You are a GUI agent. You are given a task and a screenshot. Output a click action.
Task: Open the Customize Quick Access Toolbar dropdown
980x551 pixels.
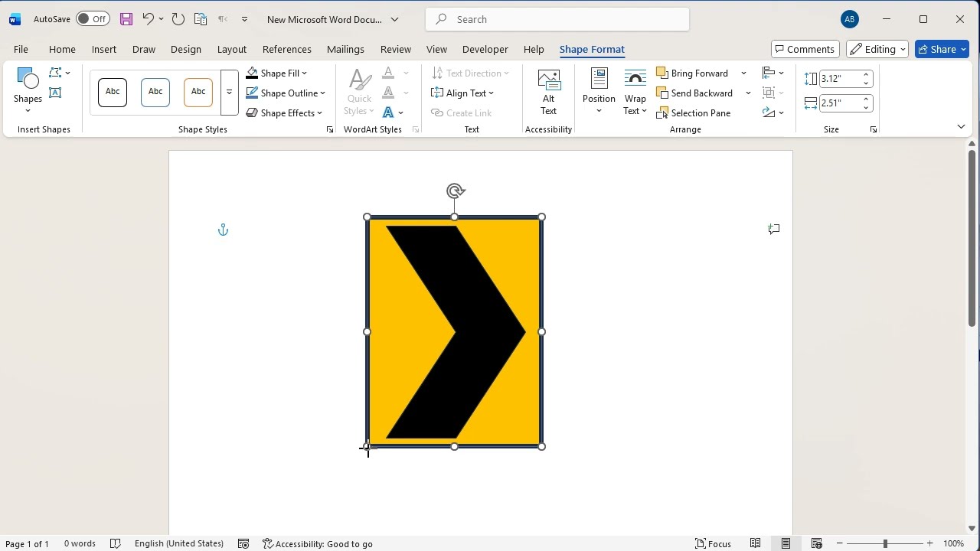pos(244,19)
